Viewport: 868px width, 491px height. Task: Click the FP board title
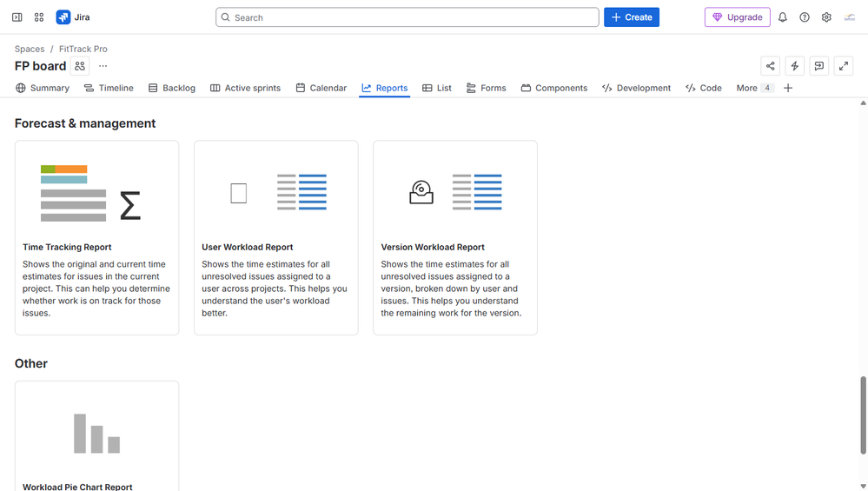(x=41, y=66)
